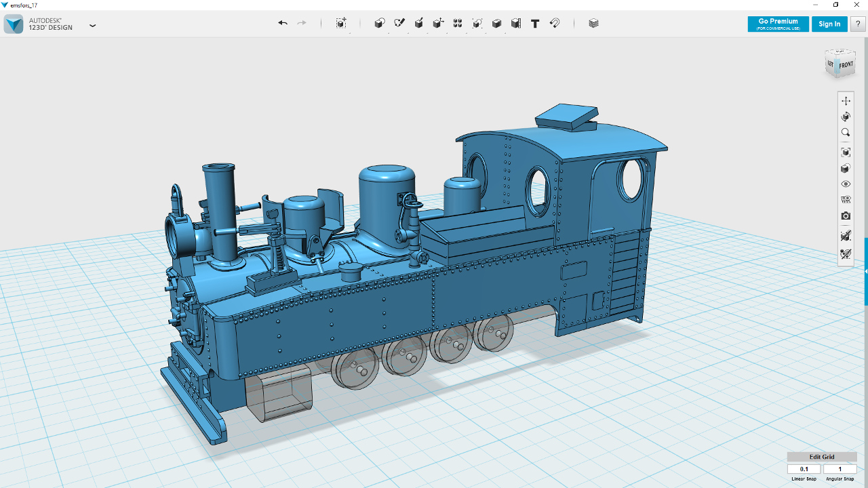Open the Snap magnet tool
Screen dimensions: 868x488
[555, 23]
